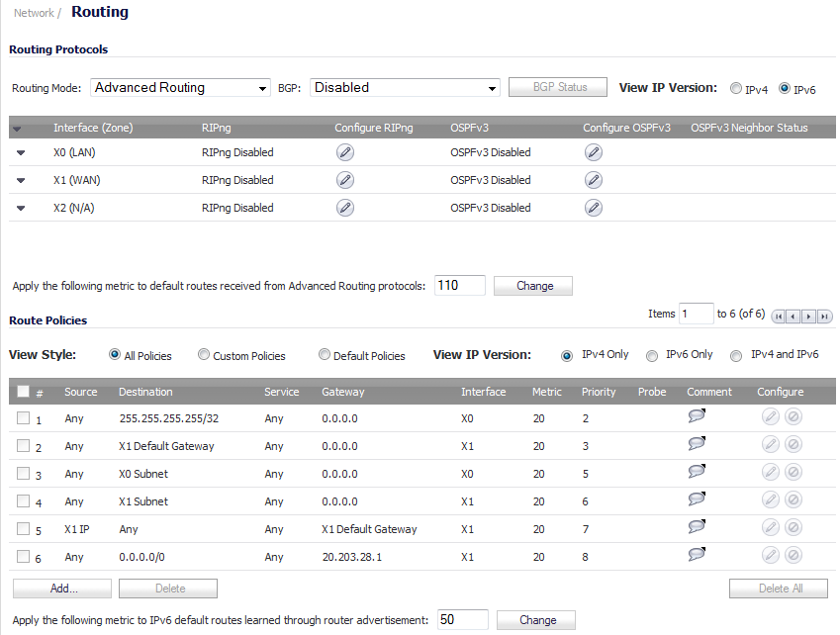Screen dimensions: 840x635
Task: Sort route policies by Priority column
Action: pos(598,392)
